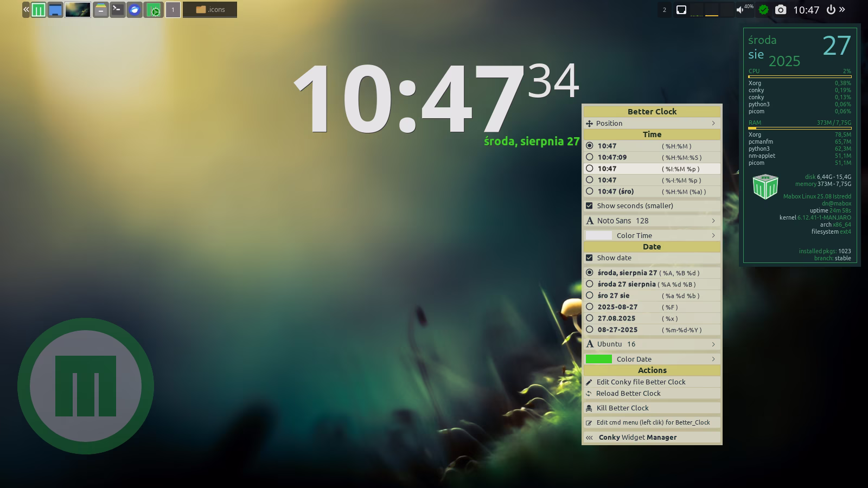Click the volume speaker icon
Screen dimensions: 868x488
(x=740, y=10)
